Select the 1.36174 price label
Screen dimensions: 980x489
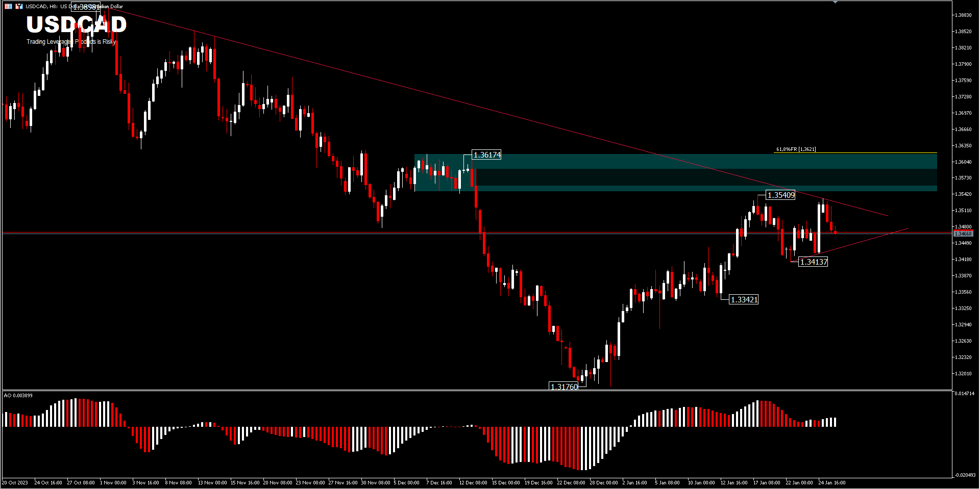487,155
